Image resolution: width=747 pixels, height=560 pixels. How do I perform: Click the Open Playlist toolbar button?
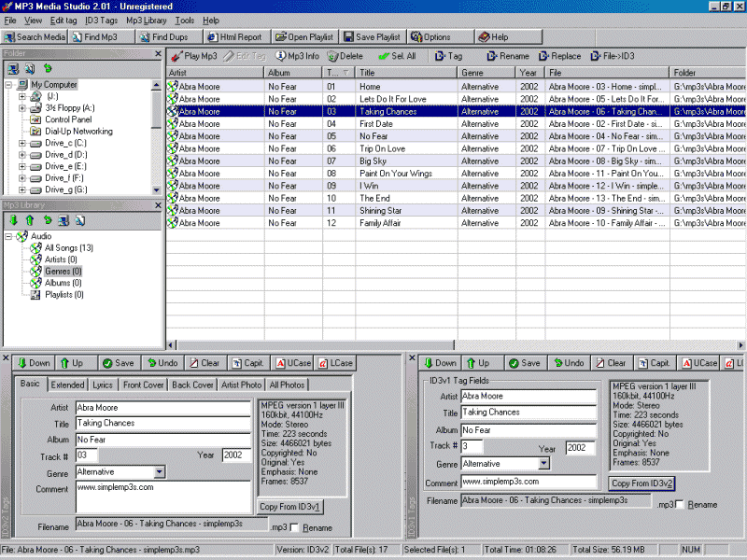coord(305,36)
